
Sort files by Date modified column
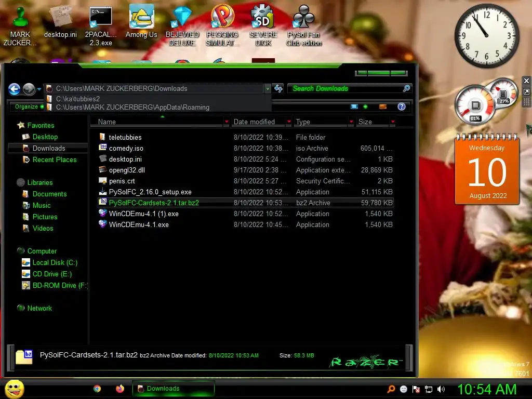tap(258, 122)
